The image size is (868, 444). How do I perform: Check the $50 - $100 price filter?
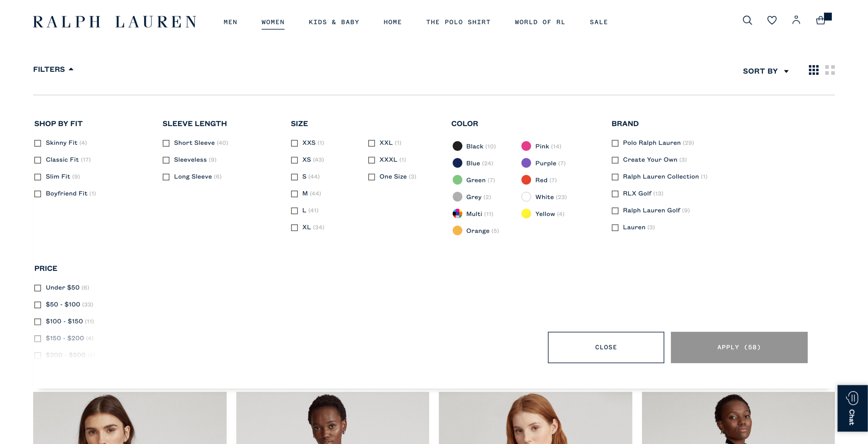[38, 305]
